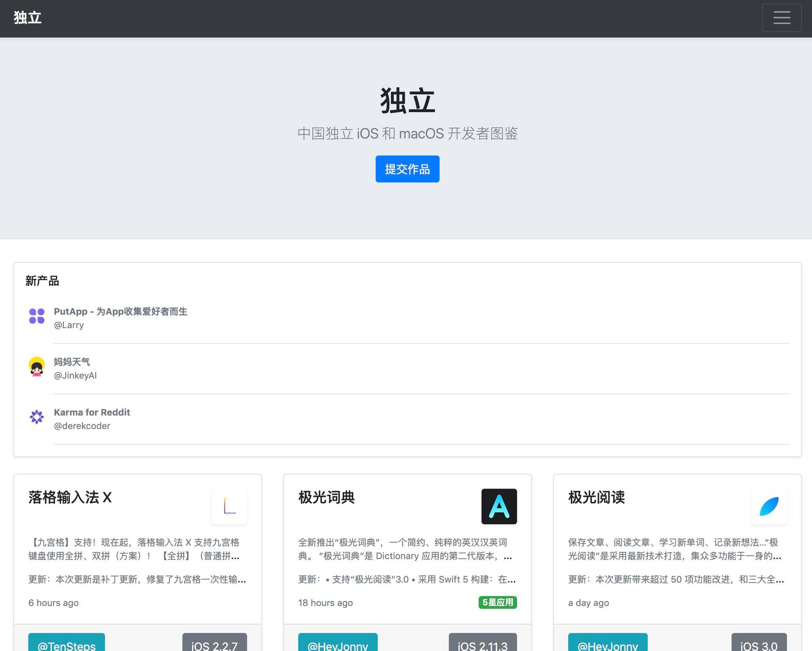Viewport: 812px width, 651px height.
Task: Click the 独立 brand logo in navbar
Action: tap(28, 17)
